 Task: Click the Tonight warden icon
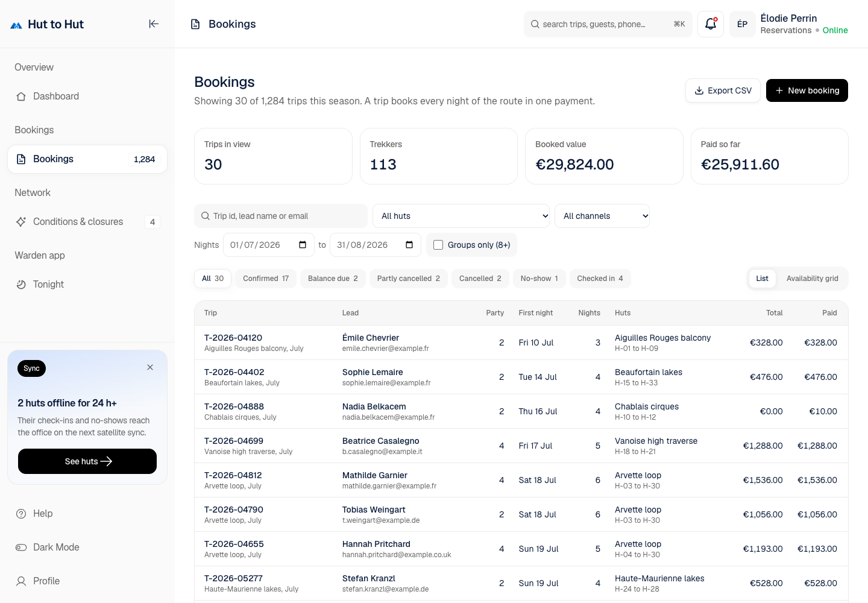coord(21,285)
